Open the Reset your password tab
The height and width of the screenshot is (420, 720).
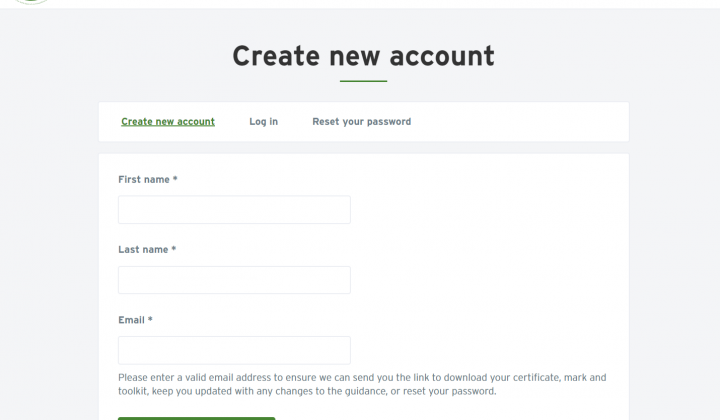pyautogui.click(x=362, y=122)
